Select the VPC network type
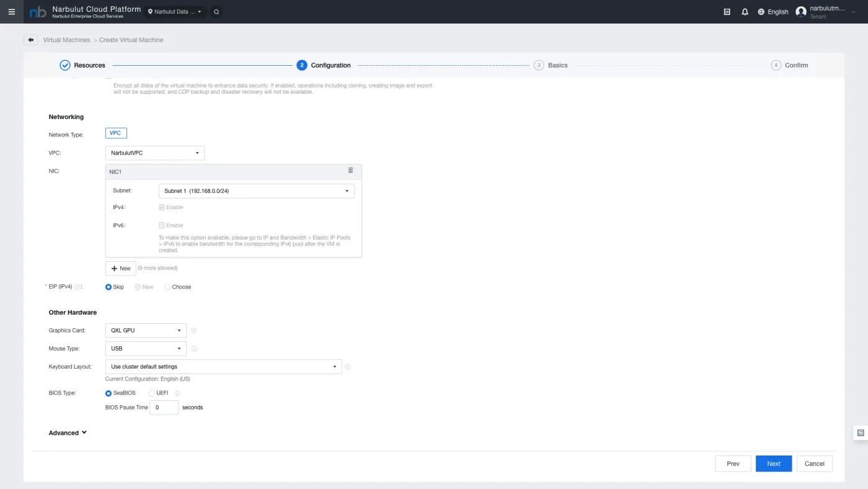The image size is (868, 489). pos(116,133)
